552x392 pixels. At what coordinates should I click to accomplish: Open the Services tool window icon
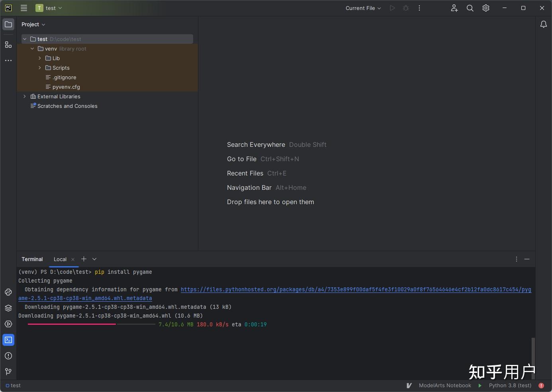pyautogui.click(x=8, y=324)
